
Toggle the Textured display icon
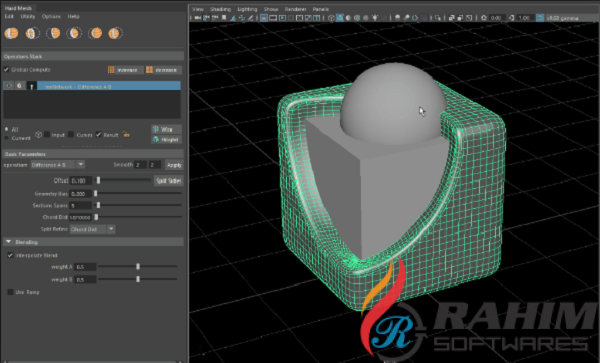[365, 18]
